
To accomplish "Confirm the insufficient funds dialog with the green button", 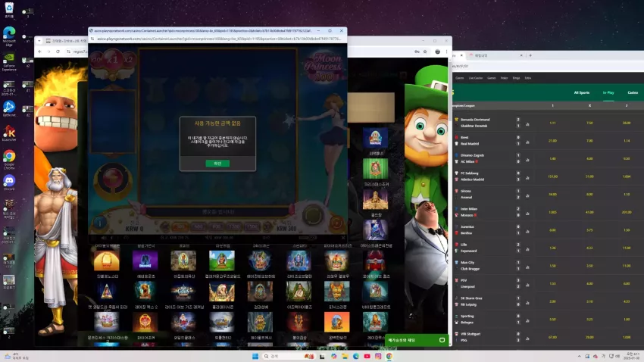I will tap(217, 164).
